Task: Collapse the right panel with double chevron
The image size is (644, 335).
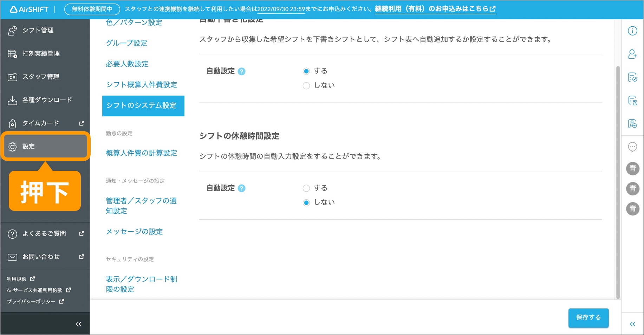Action: click(632, 324)
